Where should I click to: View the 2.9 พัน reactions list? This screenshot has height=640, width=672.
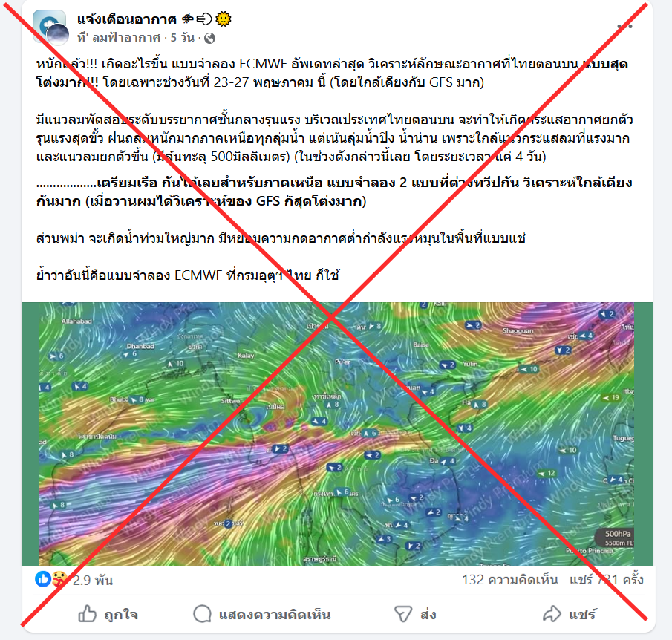[x=93, y=580]
